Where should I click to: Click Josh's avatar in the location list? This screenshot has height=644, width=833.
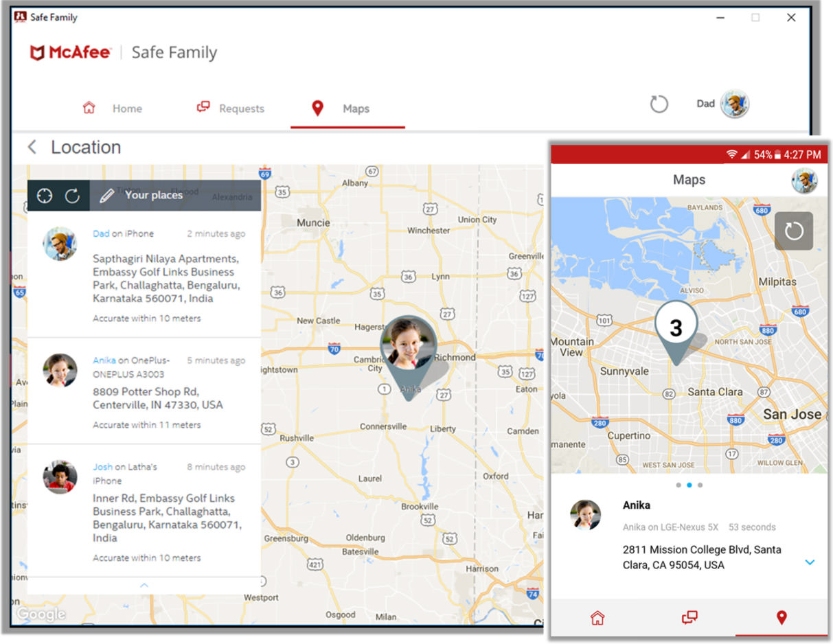[x=60, y=477]
